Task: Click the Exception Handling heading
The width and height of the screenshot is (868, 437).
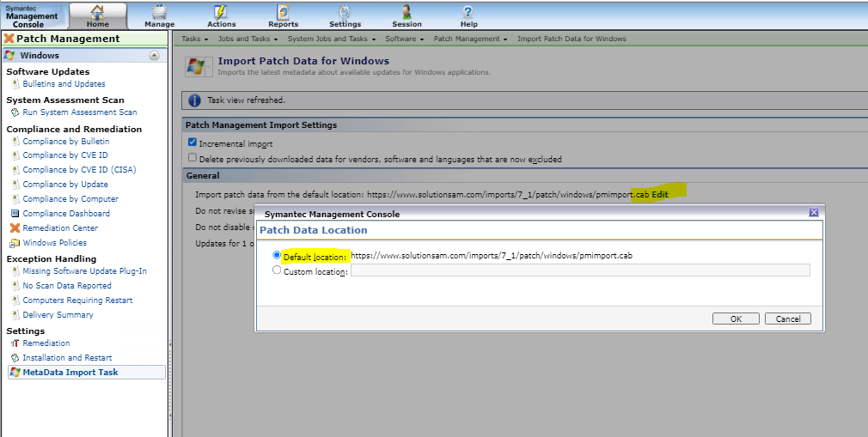Action: [52, 259]
